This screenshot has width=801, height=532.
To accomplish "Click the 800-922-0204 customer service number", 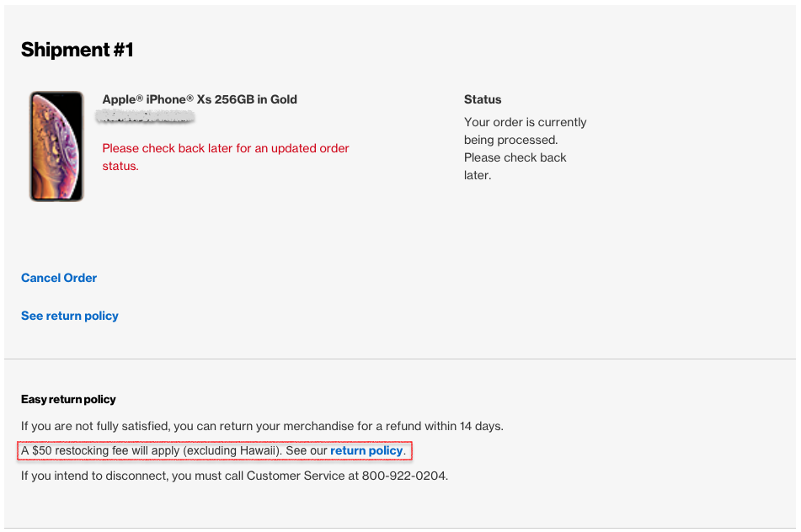I will point(404,476).
